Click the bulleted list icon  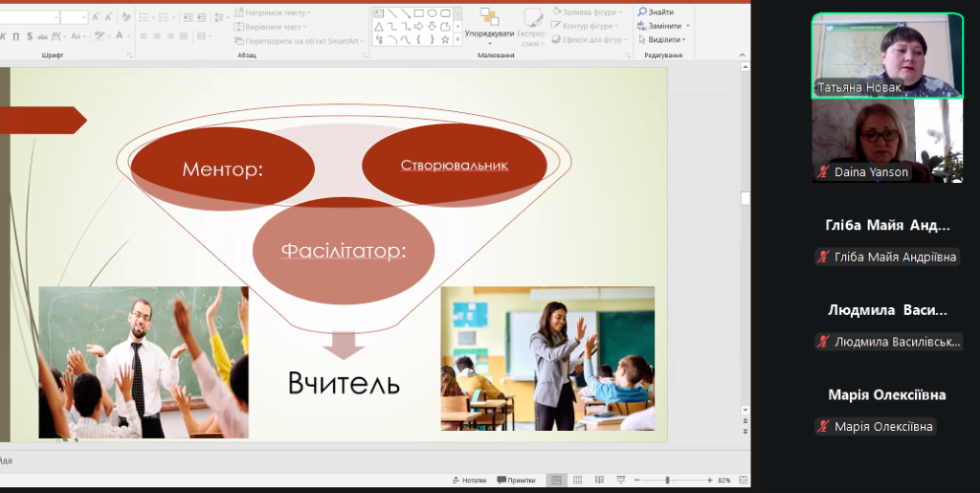(x=144, y=17)
